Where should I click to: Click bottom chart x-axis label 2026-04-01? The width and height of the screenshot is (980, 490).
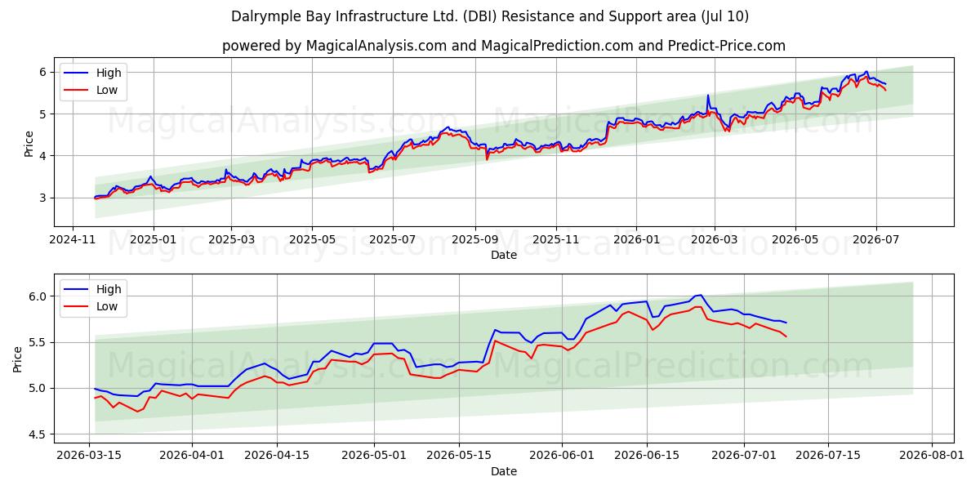[x=193, y=456]
